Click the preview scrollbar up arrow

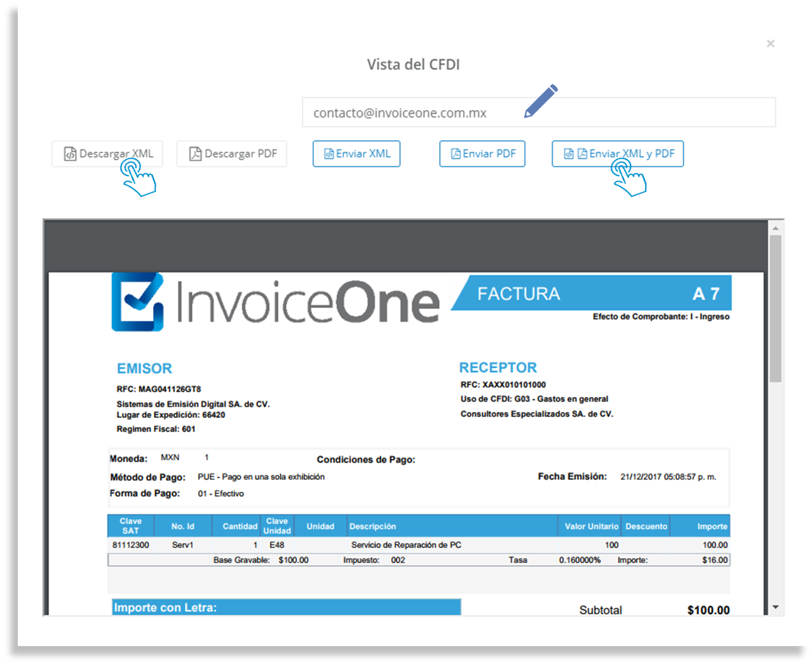pos(776,228)
